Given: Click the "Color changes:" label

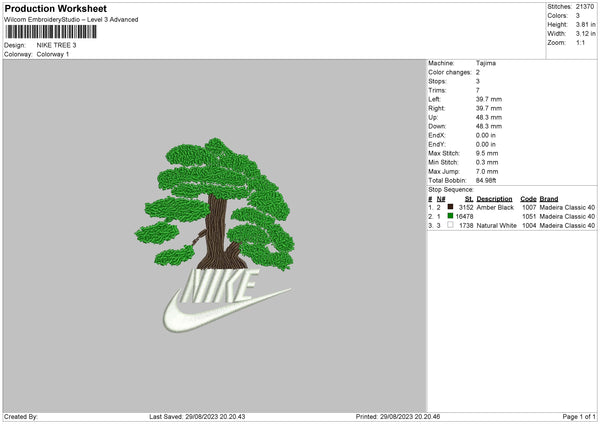Looking at the screenshot, I should [450, 72].
